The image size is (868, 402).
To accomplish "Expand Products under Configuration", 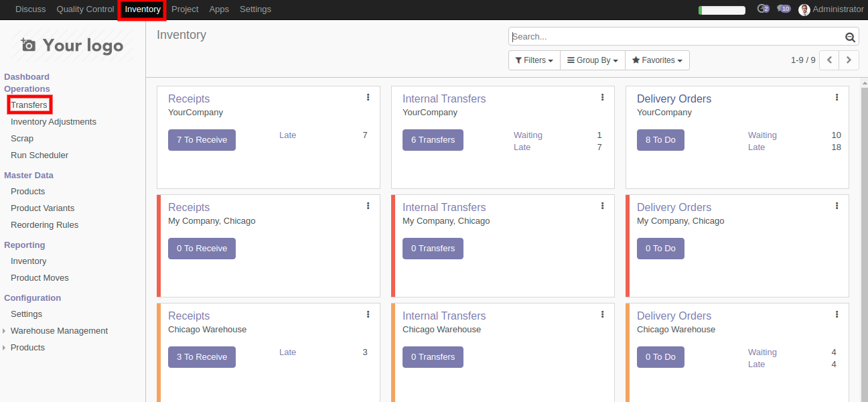I will 27,348.
